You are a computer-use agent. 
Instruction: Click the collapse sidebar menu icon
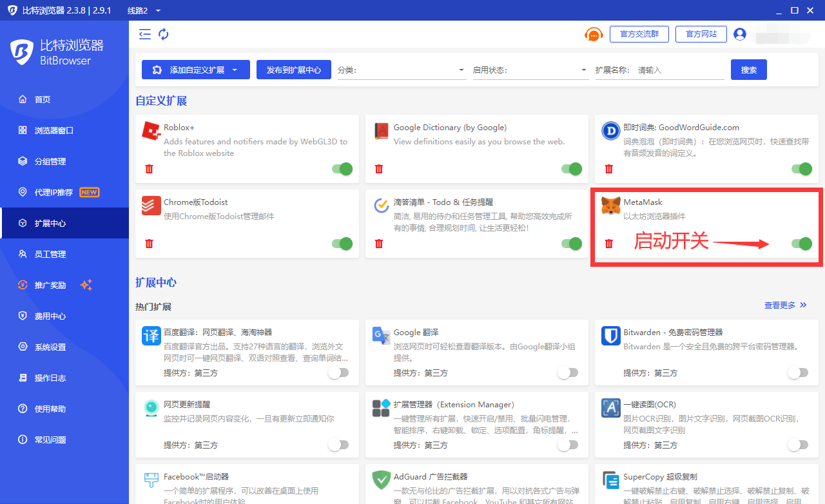click(x=145, y=34)
